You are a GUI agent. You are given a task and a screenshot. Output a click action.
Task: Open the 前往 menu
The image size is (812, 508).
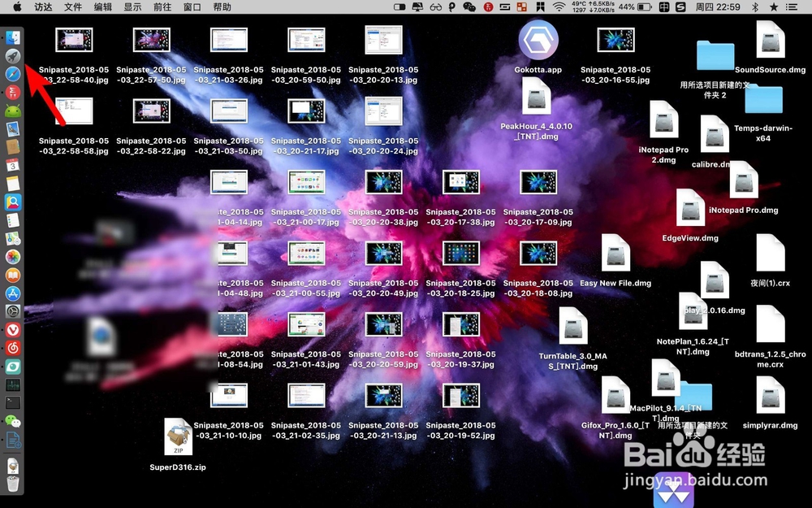tap(162, 7)
